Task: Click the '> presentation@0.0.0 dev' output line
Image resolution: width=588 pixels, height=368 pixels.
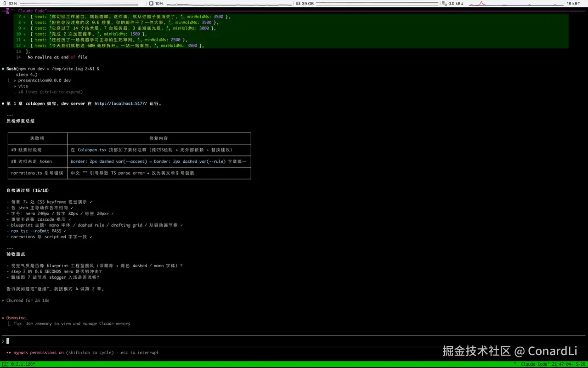Action: click(42, 80)
